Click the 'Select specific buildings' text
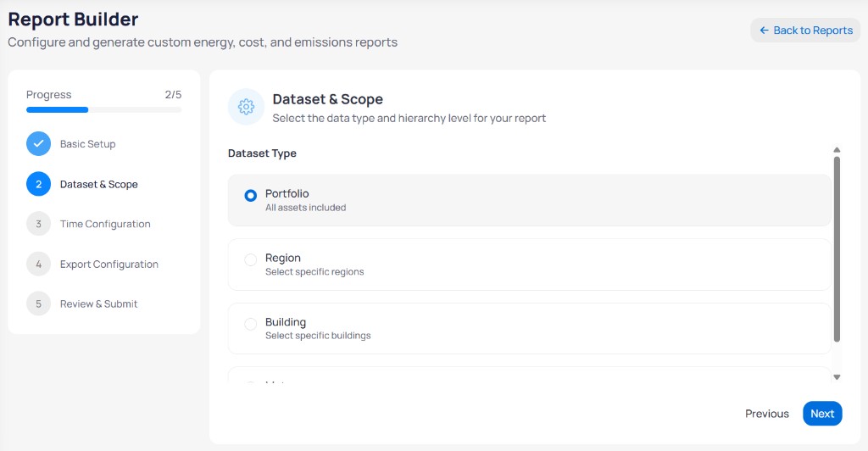This screenshot has width=868, height=451. (318, 336)
